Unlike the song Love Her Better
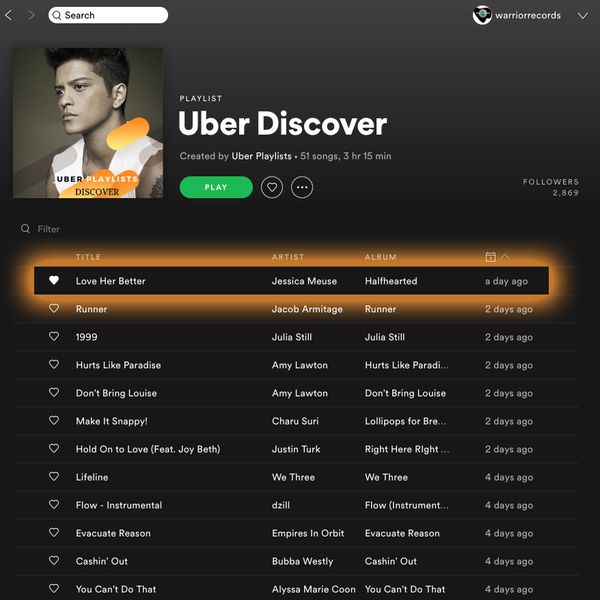 coord(54,281)
